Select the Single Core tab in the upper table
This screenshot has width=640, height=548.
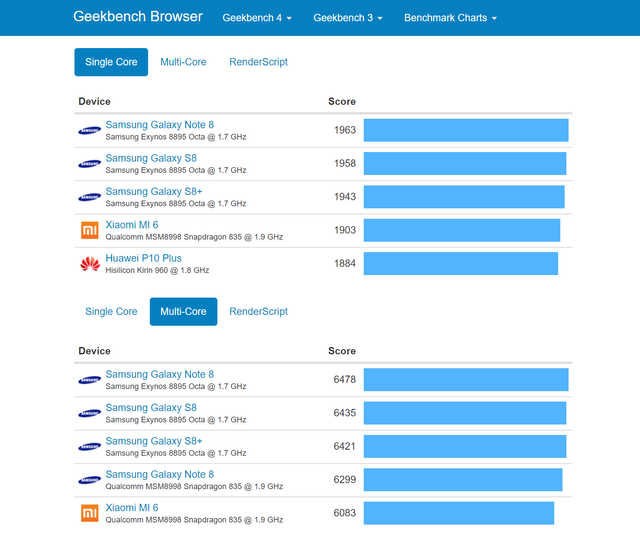[x=111, y=62]
